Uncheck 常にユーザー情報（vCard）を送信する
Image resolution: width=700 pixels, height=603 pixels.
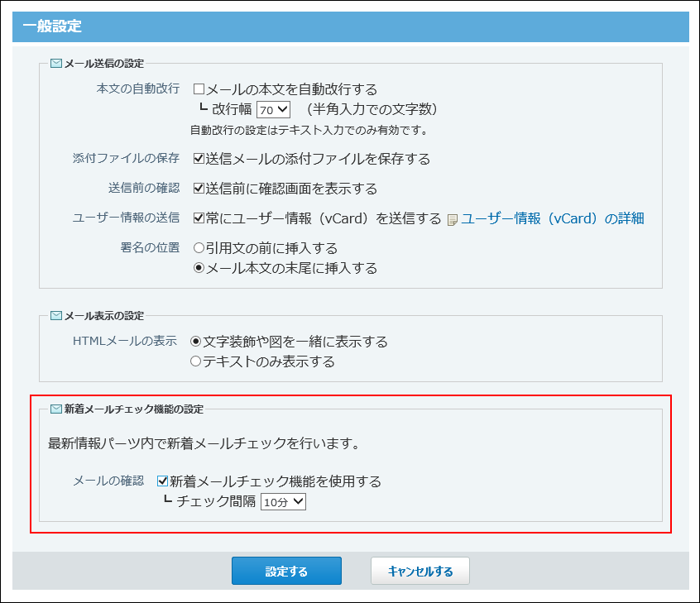pyautogui.click(x=199, y=218)
